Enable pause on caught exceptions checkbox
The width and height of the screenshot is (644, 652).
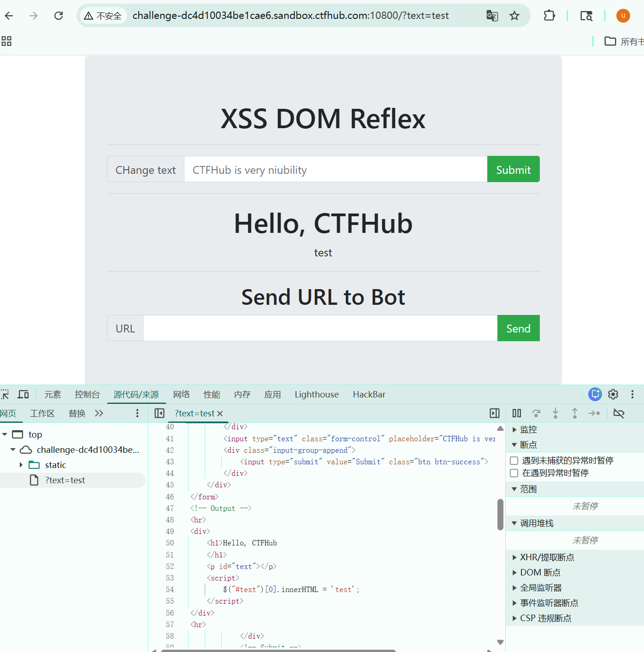(x=514, y=473)
